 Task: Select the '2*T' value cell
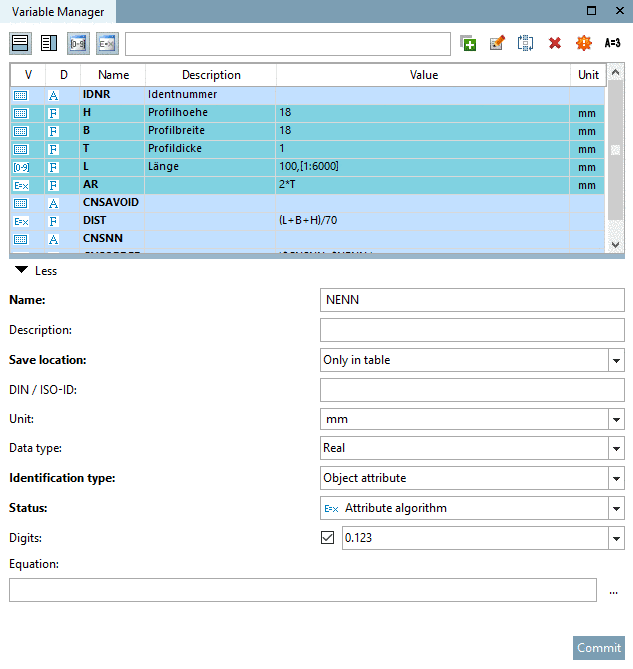coord(423,185)
